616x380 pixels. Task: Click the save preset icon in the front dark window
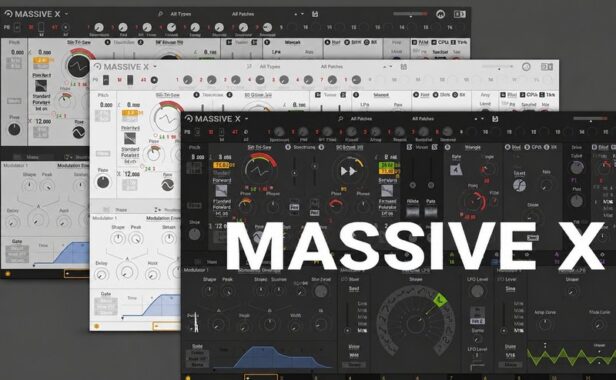tap(495, 119)
